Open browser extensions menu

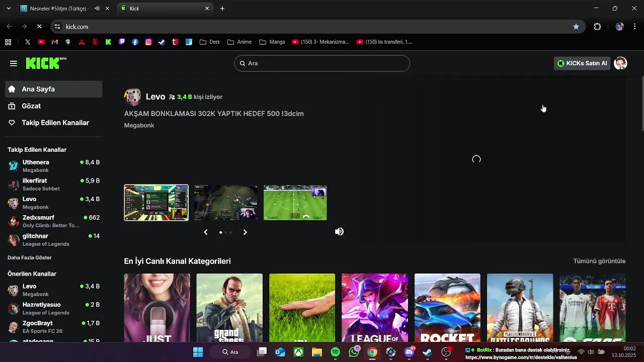point(598,27)
